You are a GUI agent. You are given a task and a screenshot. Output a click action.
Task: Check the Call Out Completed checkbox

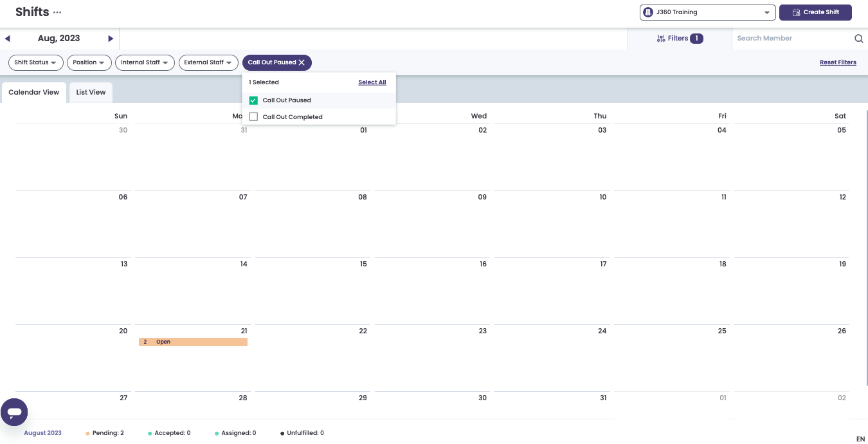click(x=253, y=117)
